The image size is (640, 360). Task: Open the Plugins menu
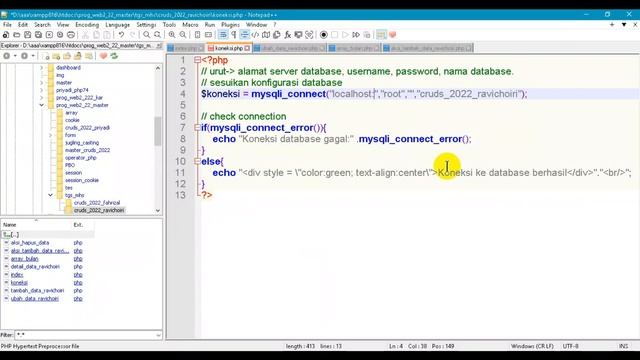[x=230, y=24]
